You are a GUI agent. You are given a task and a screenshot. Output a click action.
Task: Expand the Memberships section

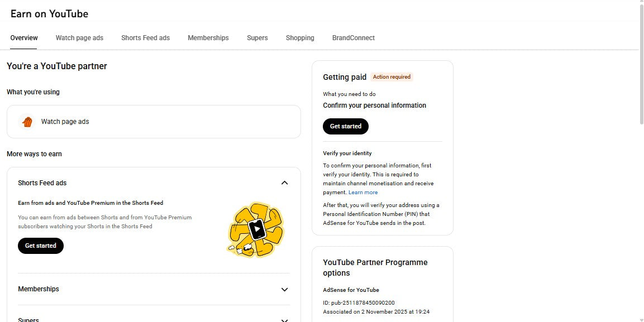click(x=284, y=289)
